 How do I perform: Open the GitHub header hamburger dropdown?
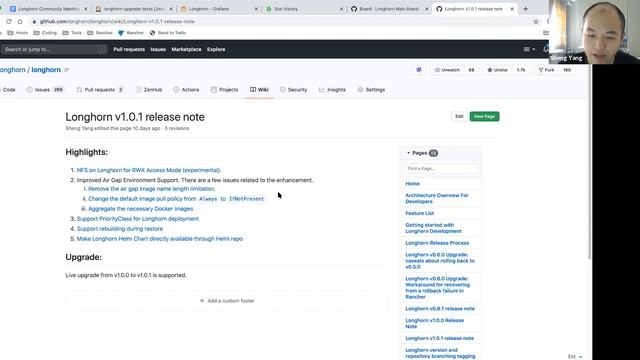click(x=529, y=49)
